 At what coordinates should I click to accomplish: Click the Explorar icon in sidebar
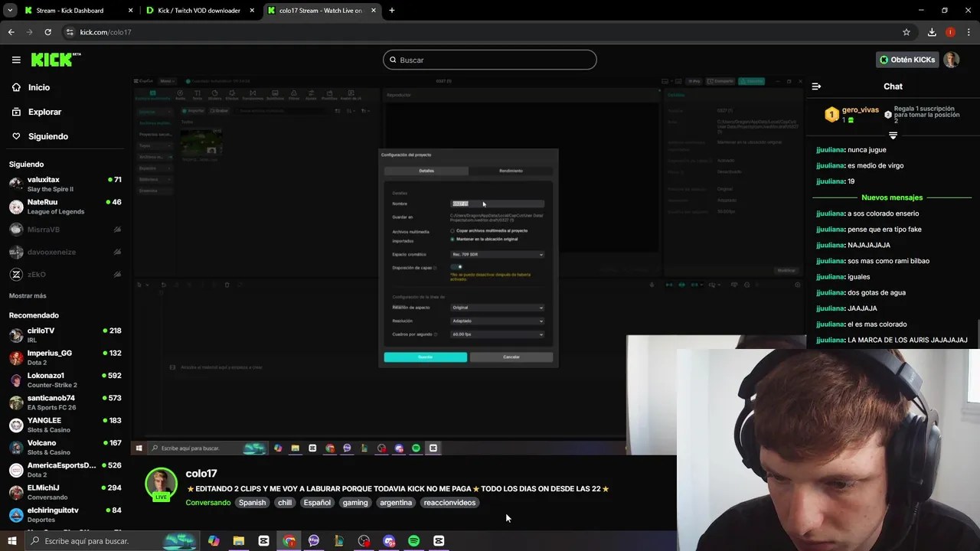click(16, 112)
